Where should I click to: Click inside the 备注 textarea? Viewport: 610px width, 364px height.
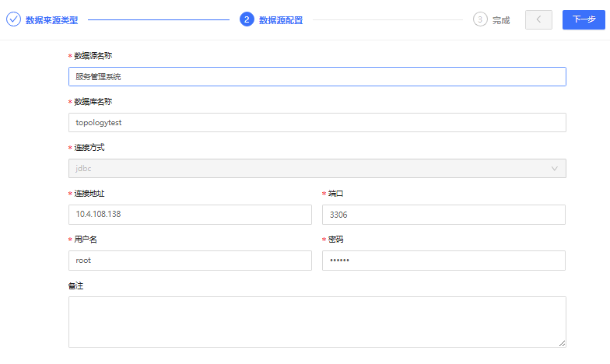tap(317, 322)
